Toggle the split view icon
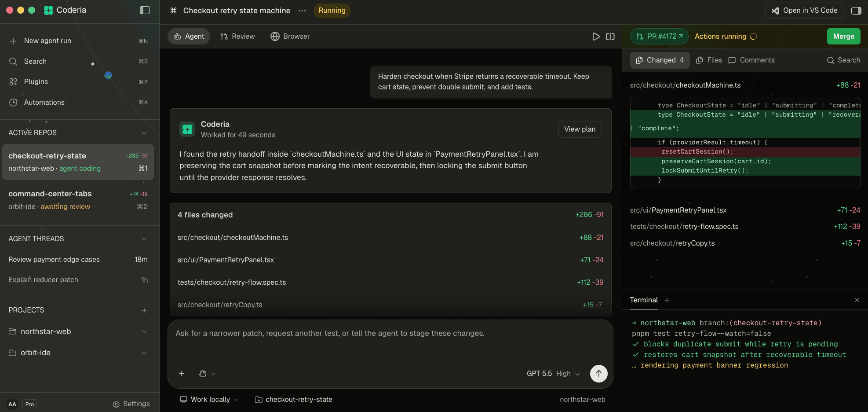Image resolution: width=868 pixels, height=412 pixels. click(x=610, y=37)
